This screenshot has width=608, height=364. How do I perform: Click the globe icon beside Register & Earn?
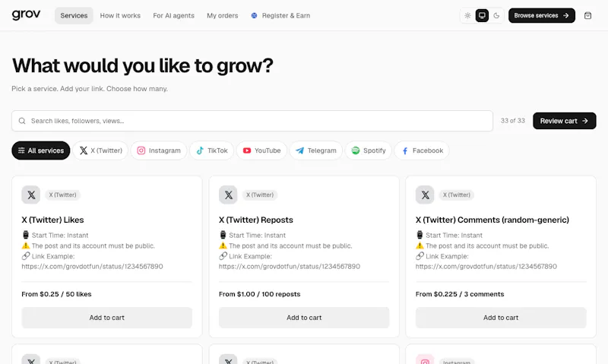click(x=254, y=15)
